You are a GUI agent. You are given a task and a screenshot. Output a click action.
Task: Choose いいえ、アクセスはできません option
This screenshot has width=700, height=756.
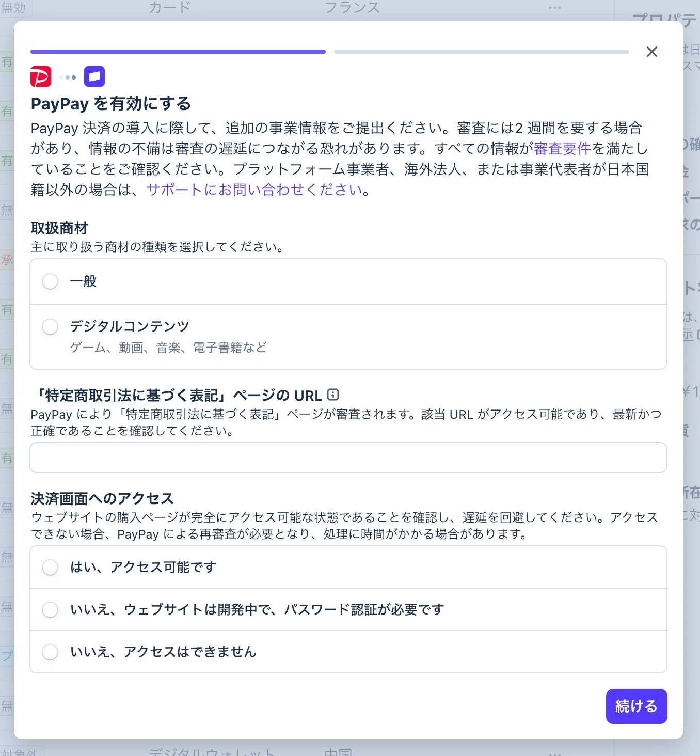pos(50,652)
